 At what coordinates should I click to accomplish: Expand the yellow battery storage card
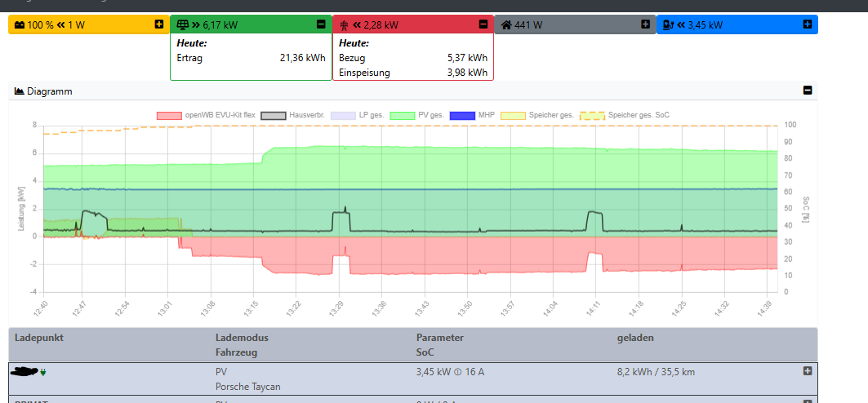click(158, 25)
